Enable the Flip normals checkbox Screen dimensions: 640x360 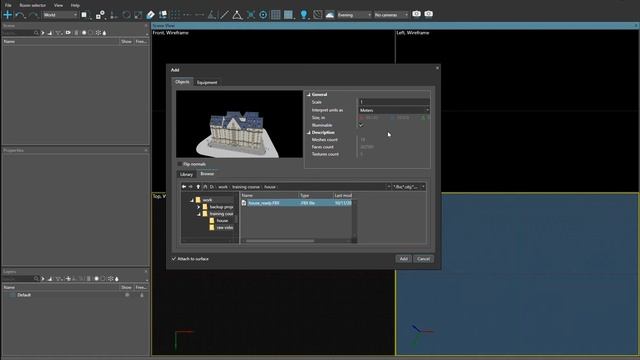(179, 164)
